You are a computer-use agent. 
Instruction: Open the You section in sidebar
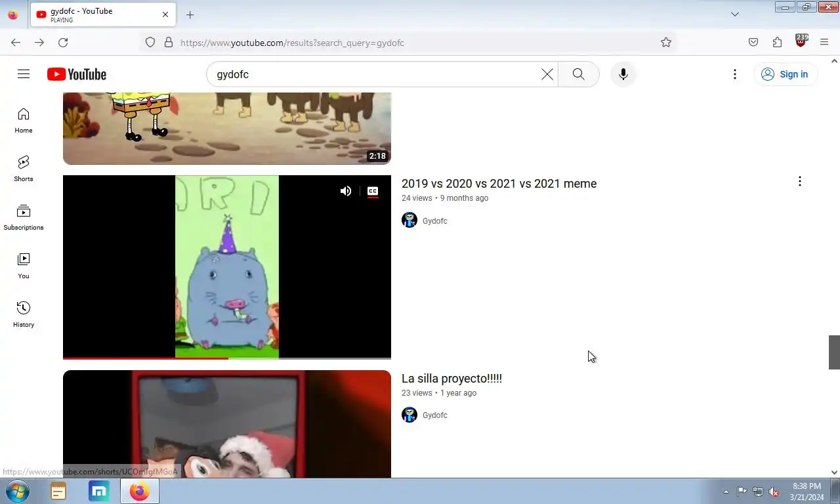(x=24, y=266)
